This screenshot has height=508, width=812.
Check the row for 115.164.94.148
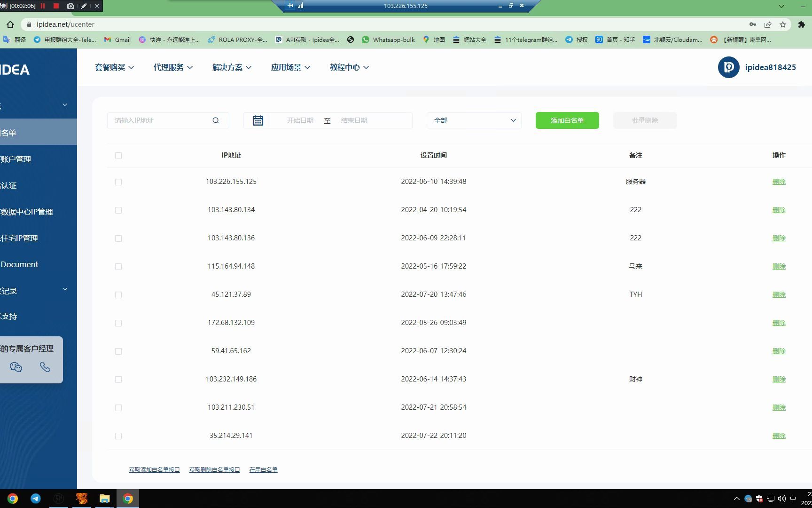118,267
